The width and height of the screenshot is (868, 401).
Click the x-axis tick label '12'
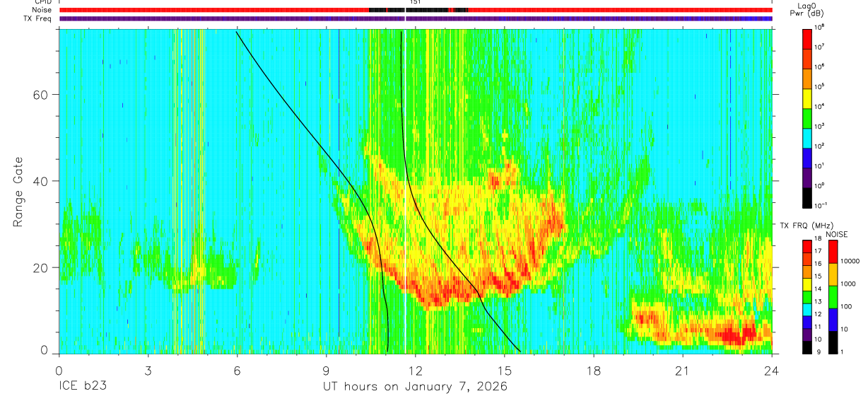(x=416, y=371)
